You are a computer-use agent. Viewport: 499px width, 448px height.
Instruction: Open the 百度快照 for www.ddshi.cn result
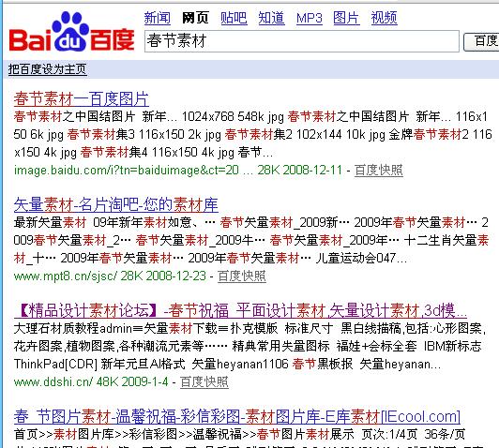pos(204,381)
